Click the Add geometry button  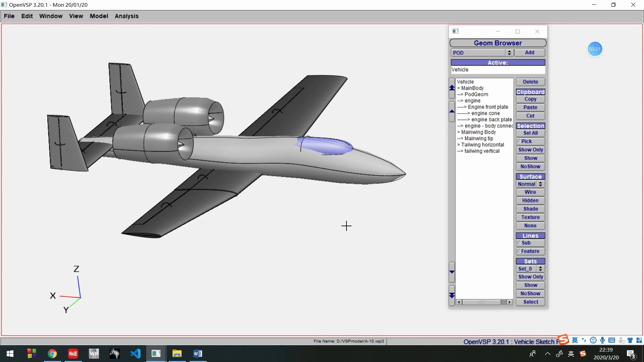530,53
